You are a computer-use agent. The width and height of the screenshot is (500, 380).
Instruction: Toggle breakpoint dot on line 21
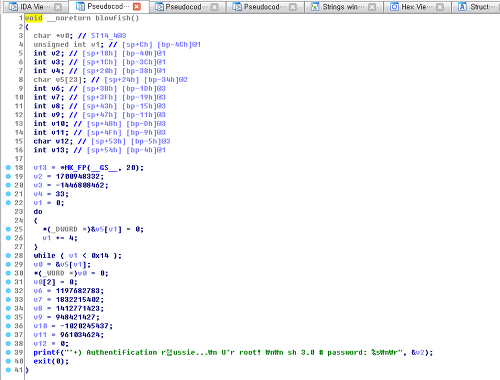(x=8, y=194)
